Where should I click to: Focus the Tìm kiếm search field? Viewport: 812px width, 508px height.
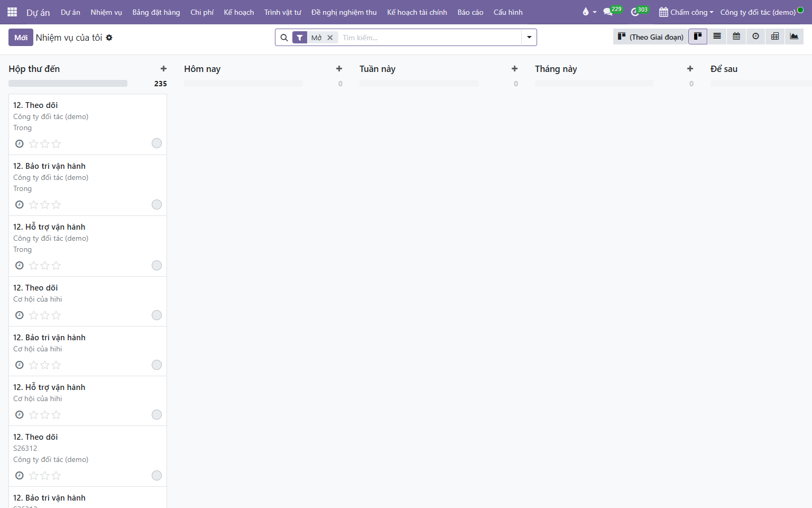[x=430, y=38]
